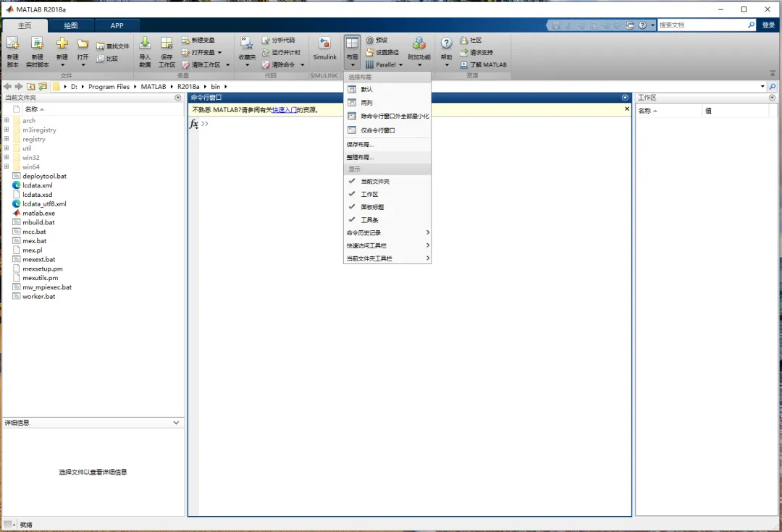Click the 打开 folder icon in the ribbon
The image size is (782, 532).
(x=83, y=44)
